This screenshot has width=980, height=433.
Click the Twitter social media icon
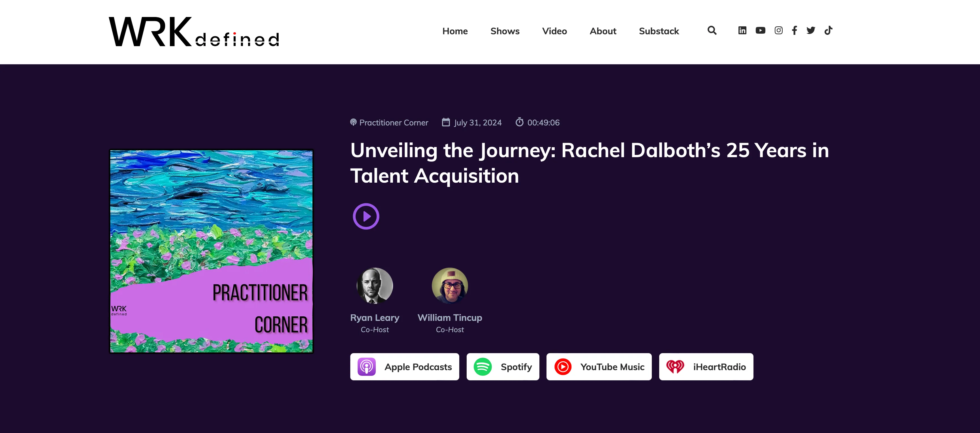click(811, 30)
